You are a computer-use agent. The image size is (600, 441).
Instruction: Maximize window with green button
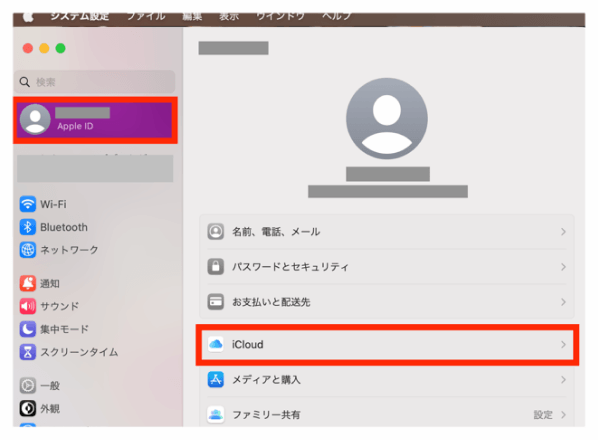coord(60,48)
